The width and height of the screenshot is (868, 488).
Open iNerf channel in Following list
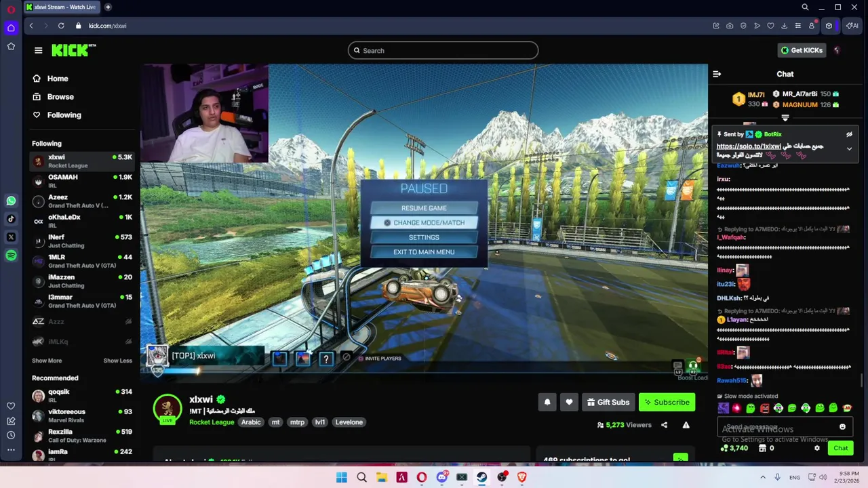(82, 241)
